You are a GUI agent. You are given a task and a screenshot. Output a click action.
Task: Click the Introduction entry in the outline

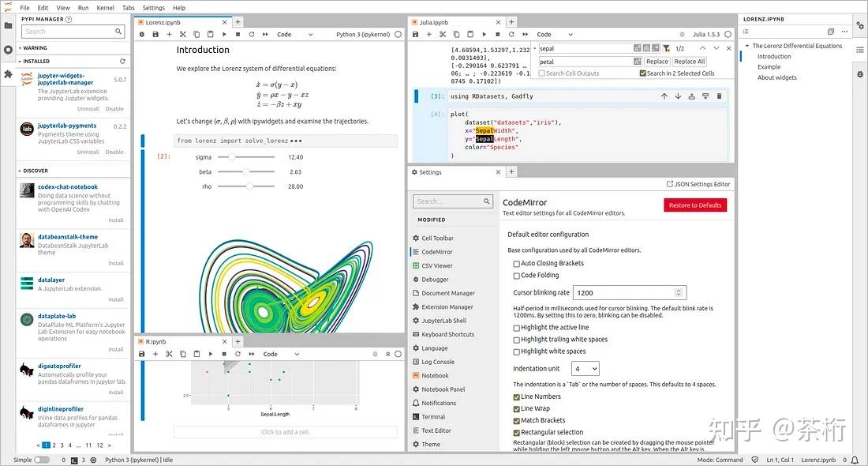pos(774,56)
